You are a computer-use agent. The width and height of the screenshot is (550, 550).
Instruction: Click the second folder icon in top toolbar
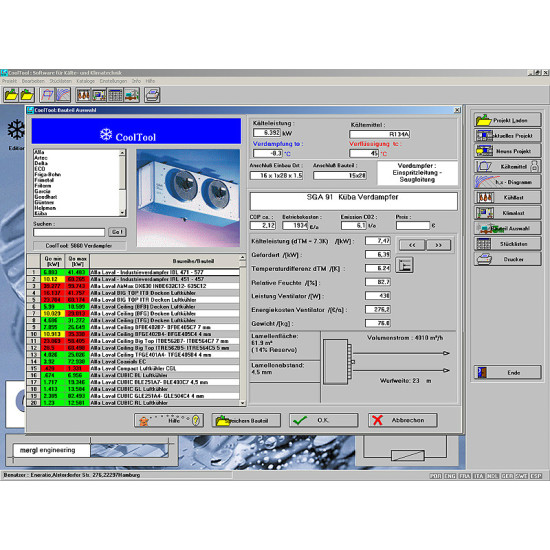[x=27, y=95]
